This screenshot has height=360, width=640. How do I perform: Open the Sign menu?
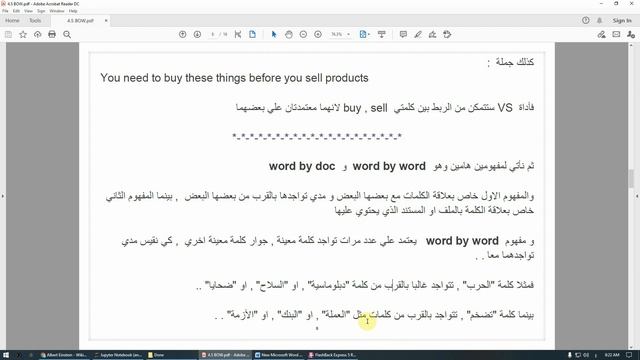coord(41,11)
